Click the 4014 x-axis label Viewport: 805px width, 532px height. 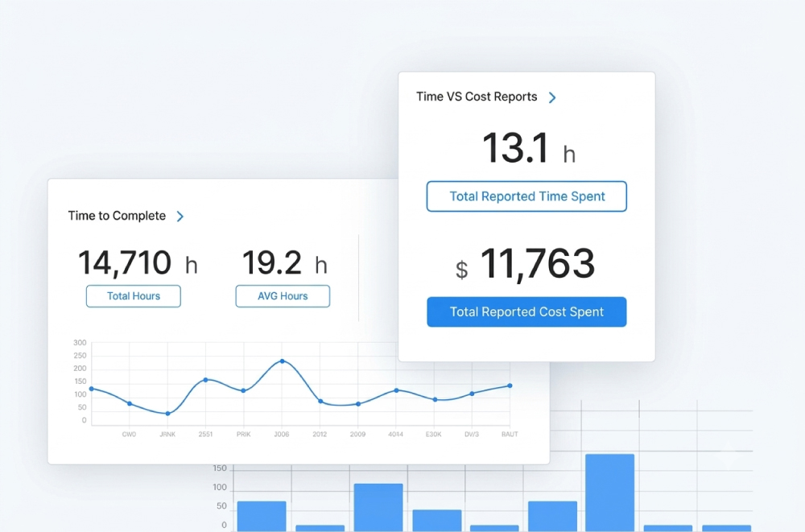point(395,435)
